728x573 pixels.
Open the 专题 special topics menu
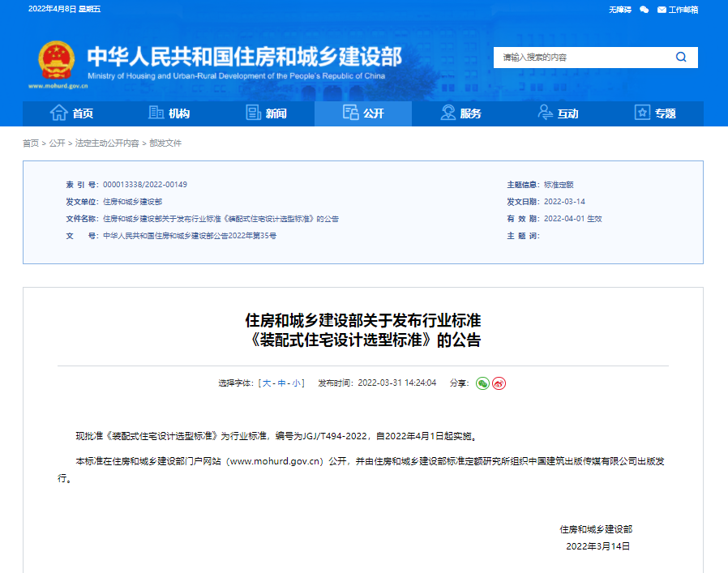655,113
